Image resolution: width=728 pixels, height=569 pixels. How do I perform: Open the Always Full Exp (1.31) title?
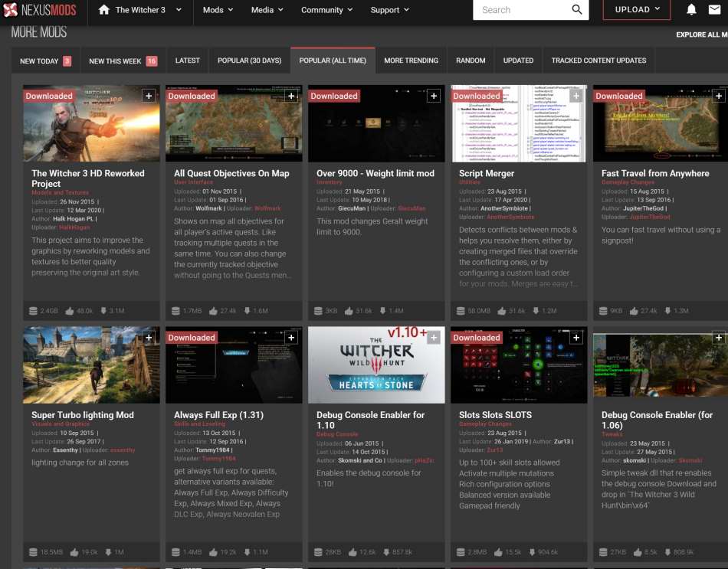pos(218,415)
